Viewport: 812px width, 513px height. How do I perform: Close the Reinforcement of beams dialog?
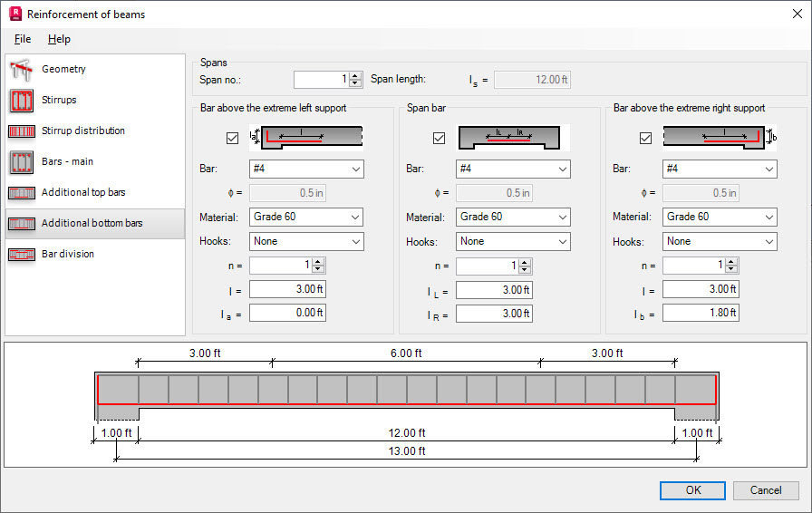coord(797,14)
